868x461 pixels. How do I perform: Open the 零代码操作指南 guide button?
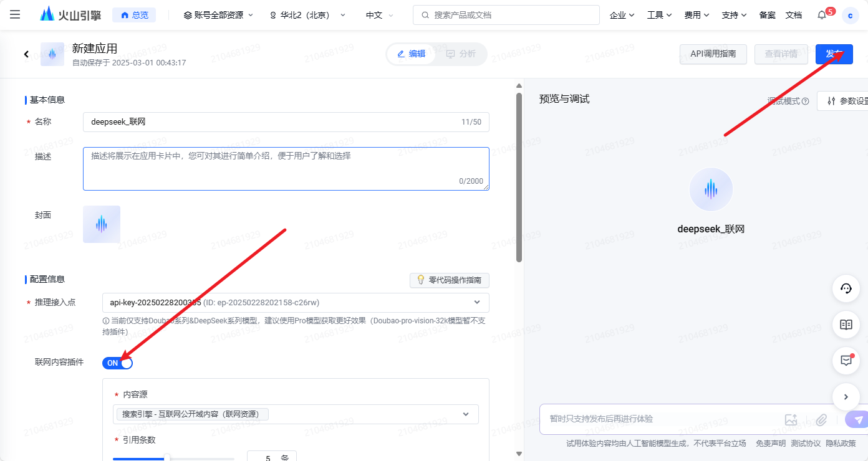(x=450, y=280)
